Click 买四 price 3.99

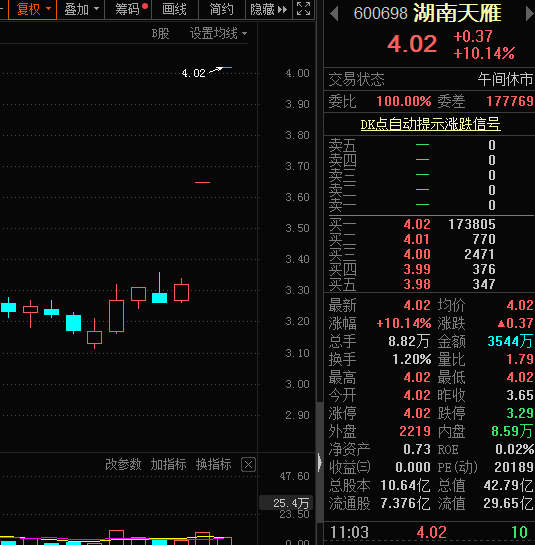coord(417,269)
